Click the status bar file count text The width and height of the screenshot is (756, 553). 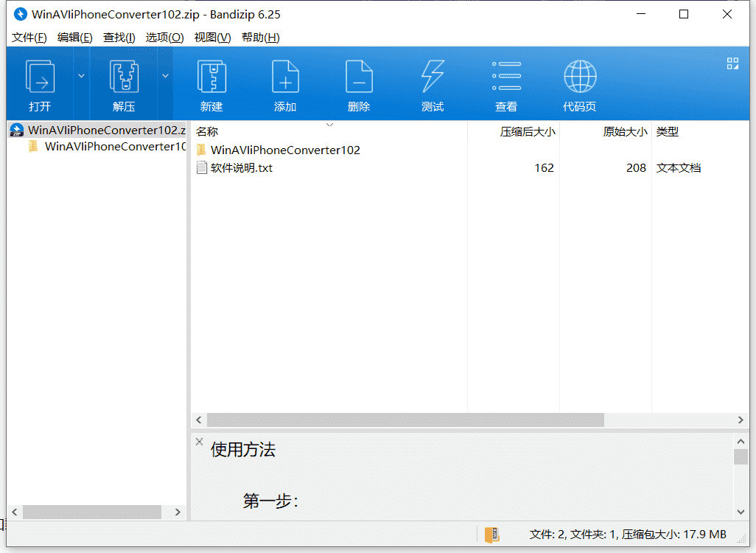pyautogui.click(x=628, y=534)
